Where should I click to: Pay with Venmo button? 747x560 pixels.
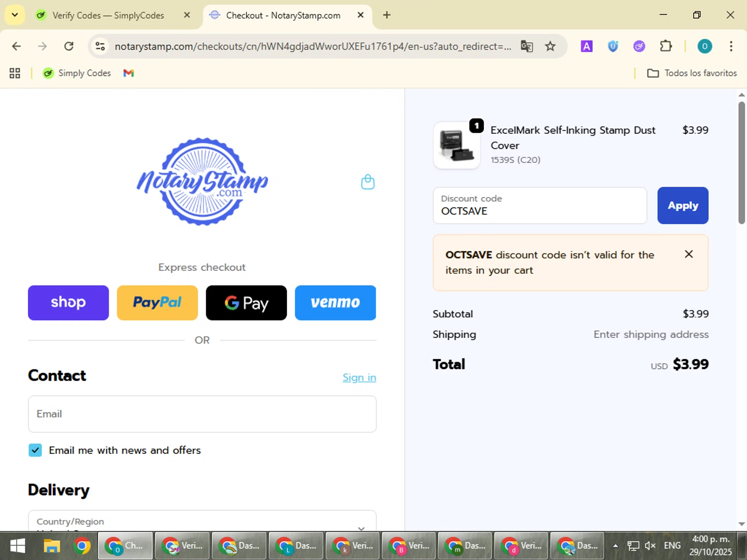click(335, 303)
